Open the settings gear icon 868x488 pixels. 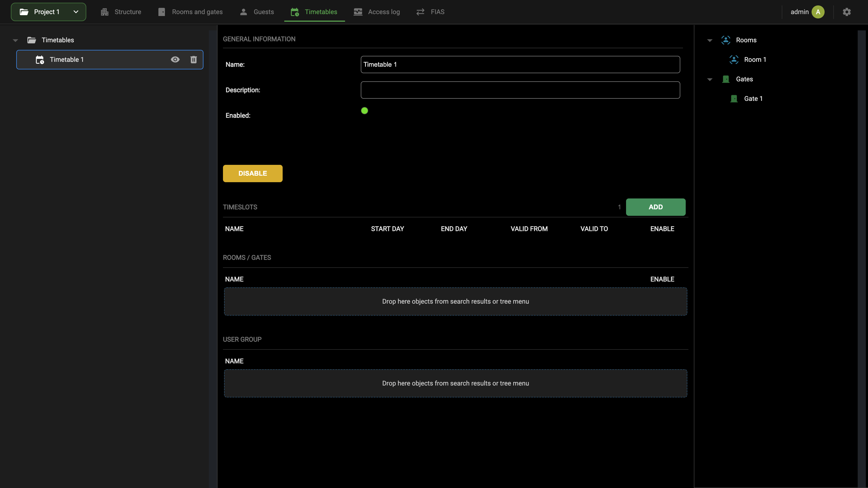847,12
